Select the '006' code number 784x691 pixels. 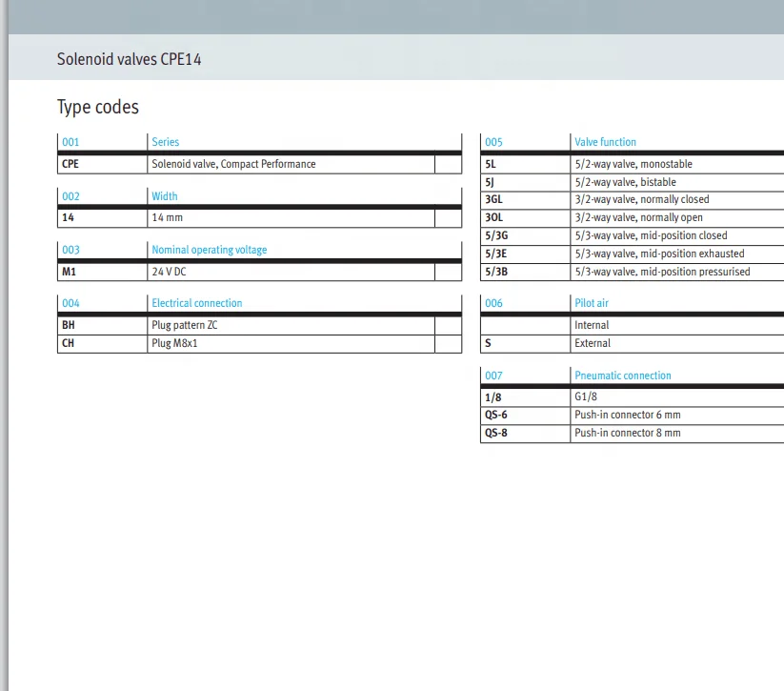click(493, 303)
